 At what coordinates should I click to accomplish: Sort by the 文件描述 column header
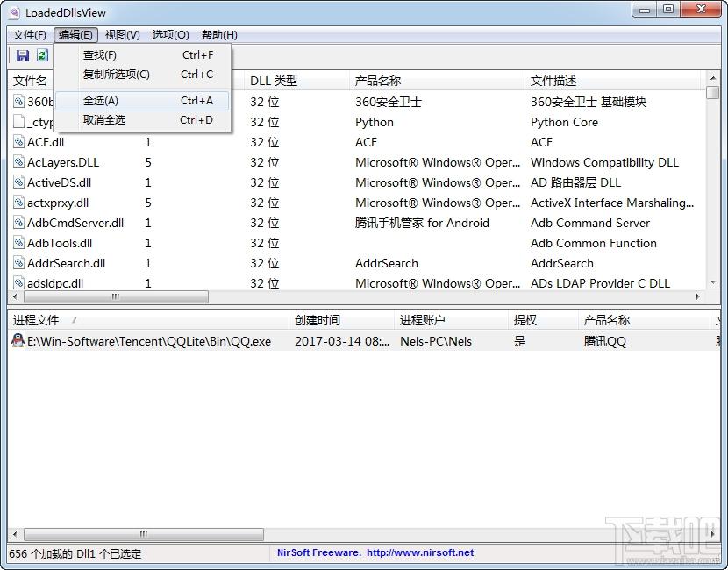(613, 81)
